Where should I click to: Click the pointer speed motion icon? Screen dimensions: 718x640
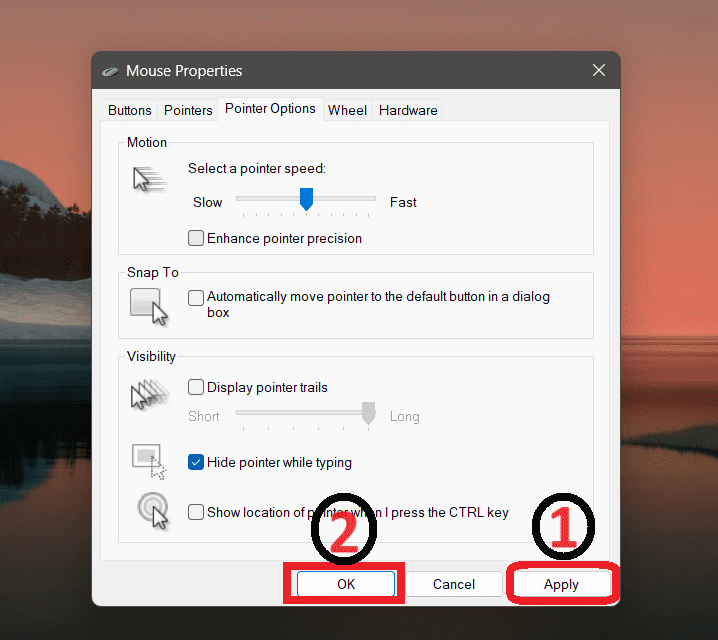[150, 179]
